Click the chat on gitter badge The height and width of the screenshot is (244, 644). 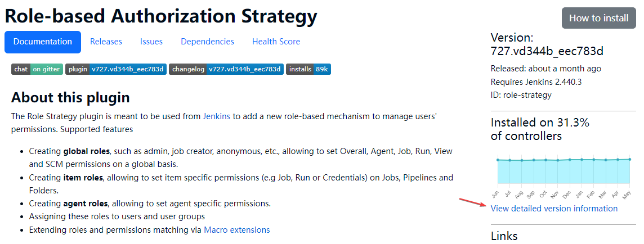pos(37,69)
